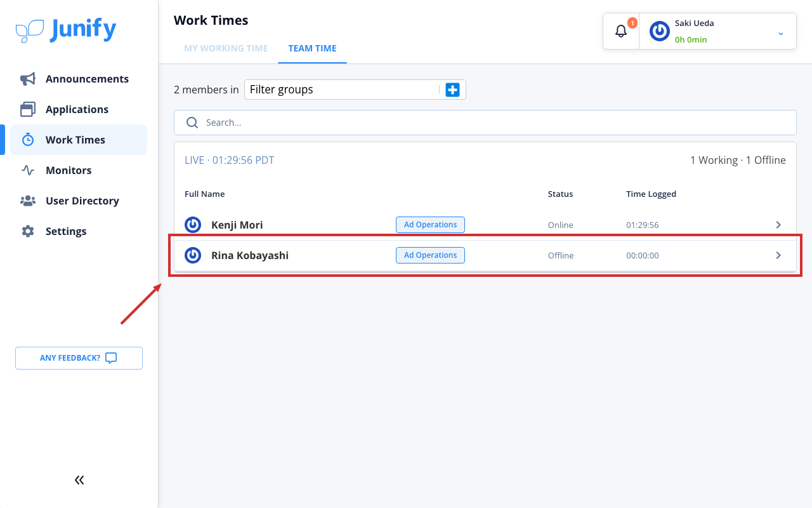Screen dimensions: 812x508
Task: Click the Applications window icon
Action: click(x=28, y=109)
